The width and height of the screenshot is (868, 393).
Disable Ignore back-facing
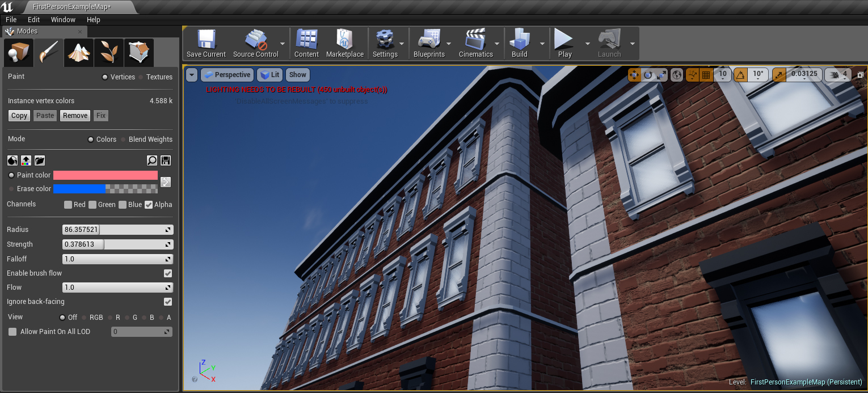coord(167,301)
